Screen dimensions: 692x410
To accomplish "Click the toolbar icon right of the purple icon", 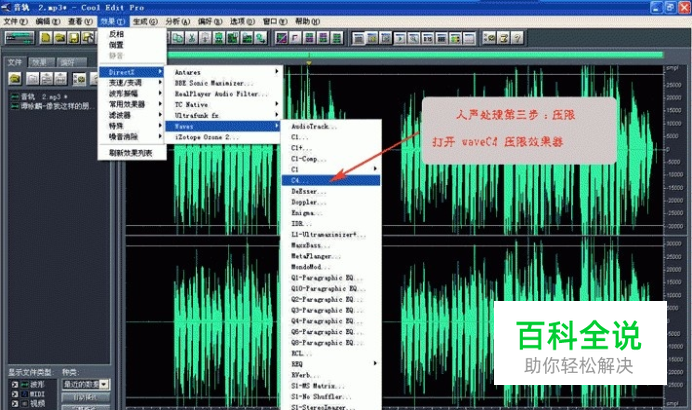I will [x=295, y=38].
